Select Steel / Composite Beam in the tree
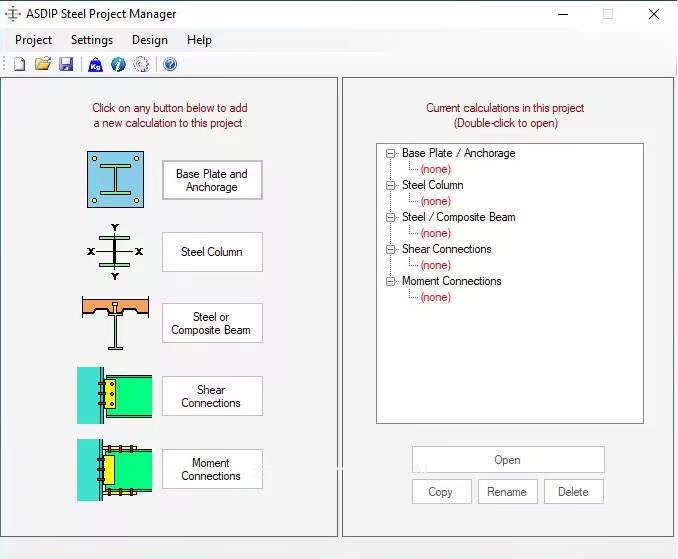Screen dimensions: 678x559 (x=459, y=217)
